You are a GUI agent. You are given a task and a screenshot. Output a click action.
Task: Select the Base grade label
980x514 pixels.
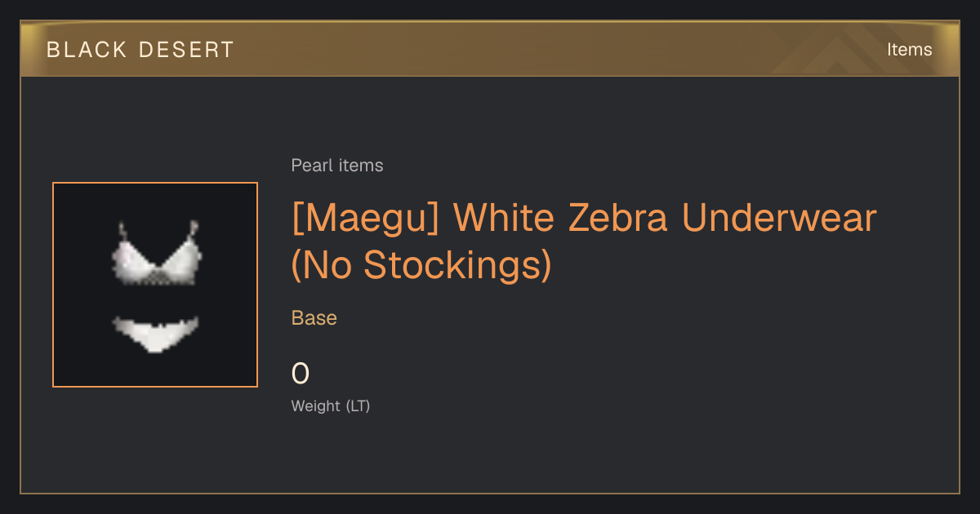314,318
